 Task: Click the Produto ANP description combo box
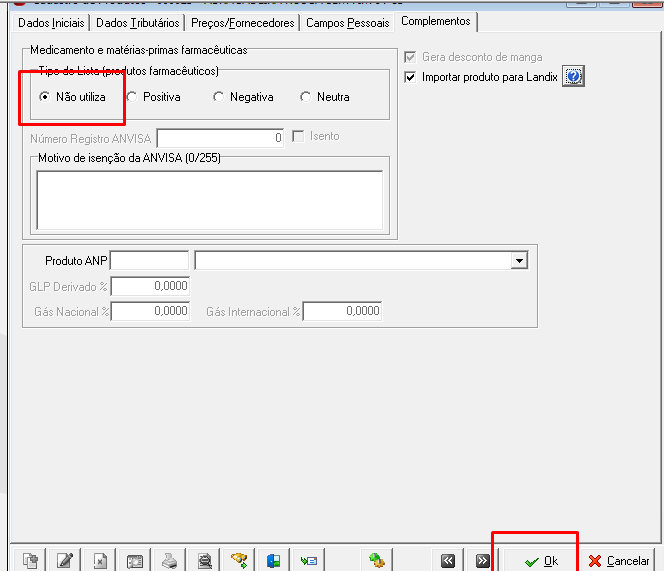click(x=361, y=261)
